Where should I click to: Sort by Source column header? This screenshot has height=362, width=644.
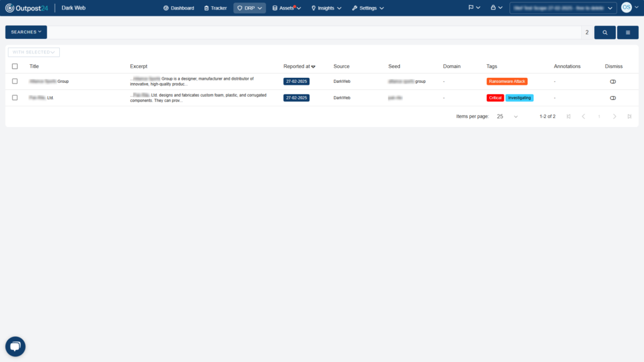tap(341, 66)
